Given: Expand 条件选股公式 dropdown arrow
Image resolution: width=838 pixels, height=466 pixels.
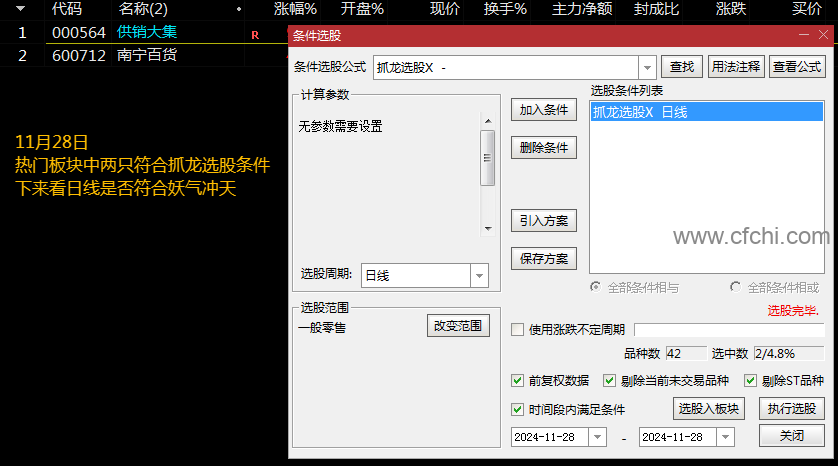Looking at the screenshot, I should [647, 67].
